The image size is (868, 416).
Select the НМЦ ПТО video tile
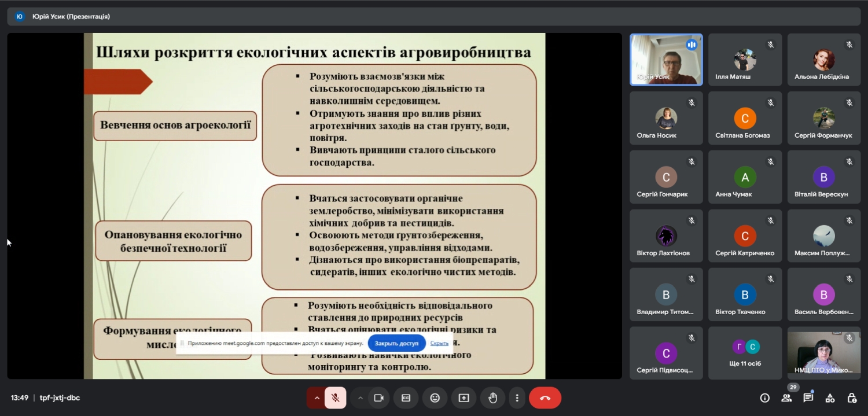[x=823, y=353]
